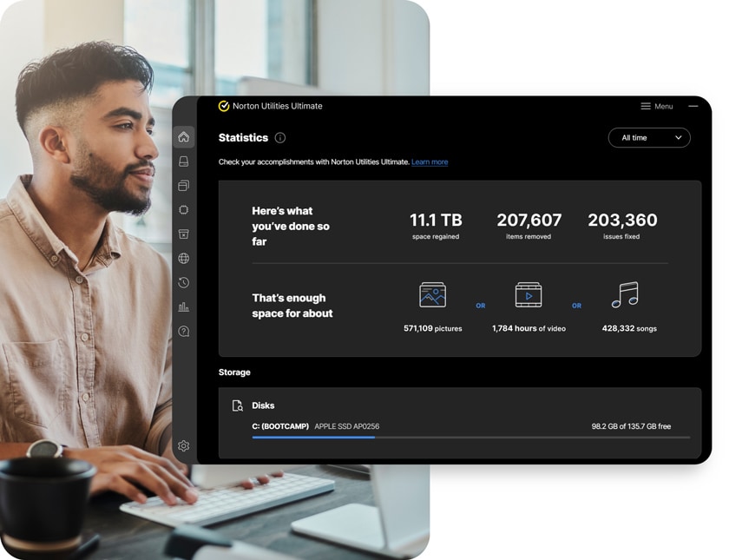Click the Disks search icon
Image resolution: width=729 pixels, height=560 pixels.
point(238,405)
